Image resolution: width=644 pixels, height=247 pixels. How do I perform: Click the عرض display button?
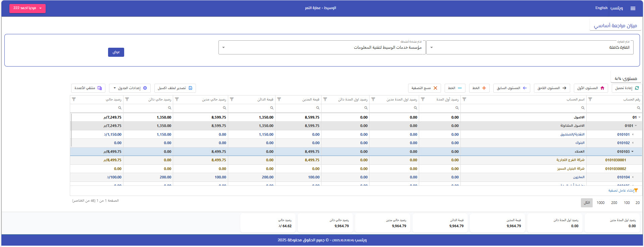[116, 52]
